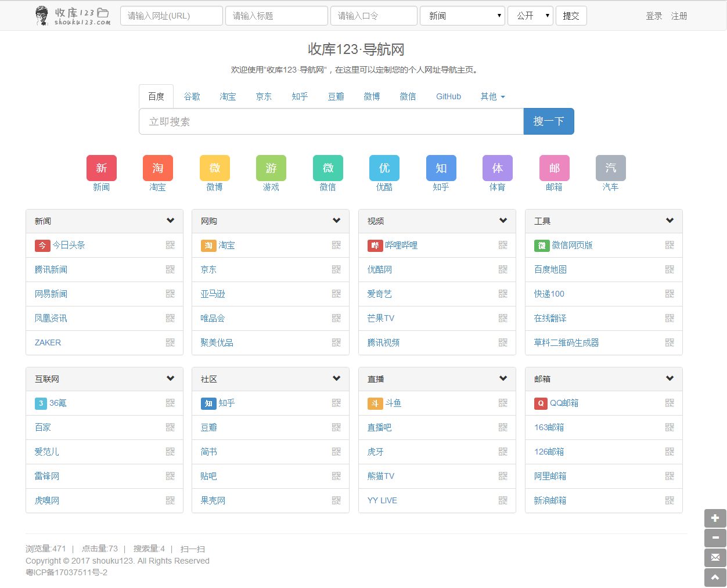Collapse the 邮箱 panel

tap(670, 378)
